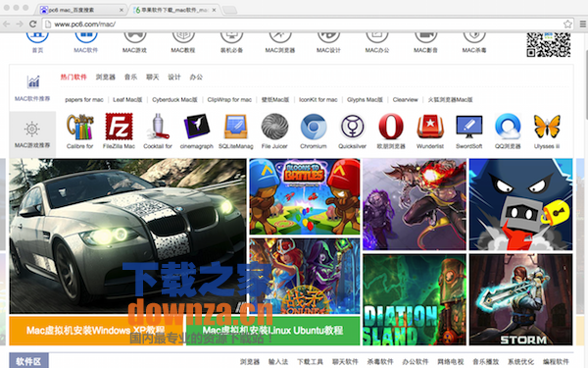Click the QQ浏览器 icon

pyautogui.click(x=508, y=127)
